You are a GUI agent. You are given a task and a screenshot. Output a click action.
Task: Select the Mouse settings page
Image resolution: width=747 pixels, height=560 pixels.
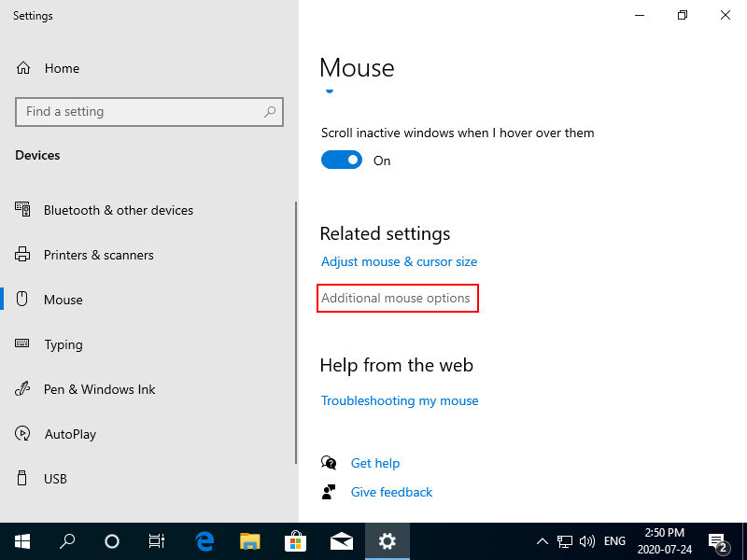pyautogui.click(x=63, y=300)
